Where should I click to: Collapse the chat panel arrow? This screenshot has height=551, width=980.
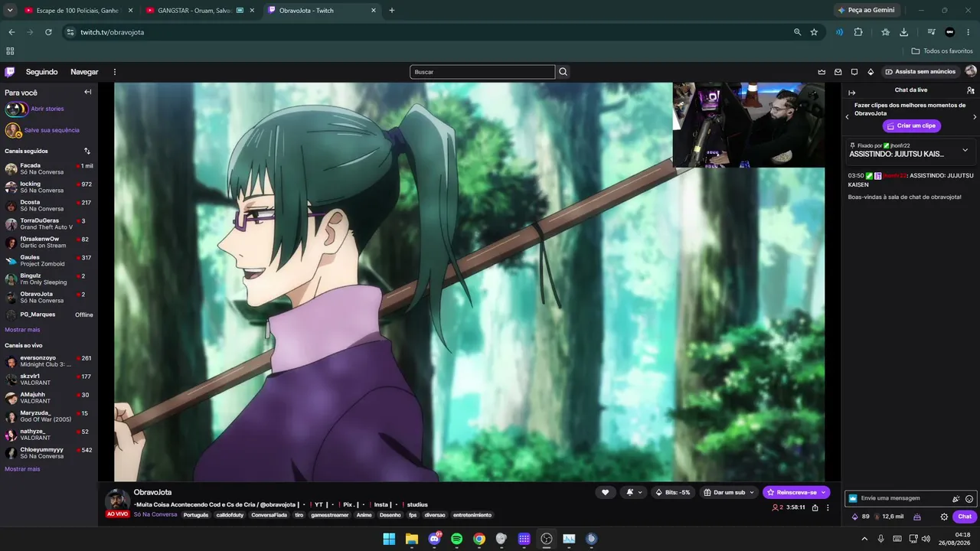click(x=852, y=92)
